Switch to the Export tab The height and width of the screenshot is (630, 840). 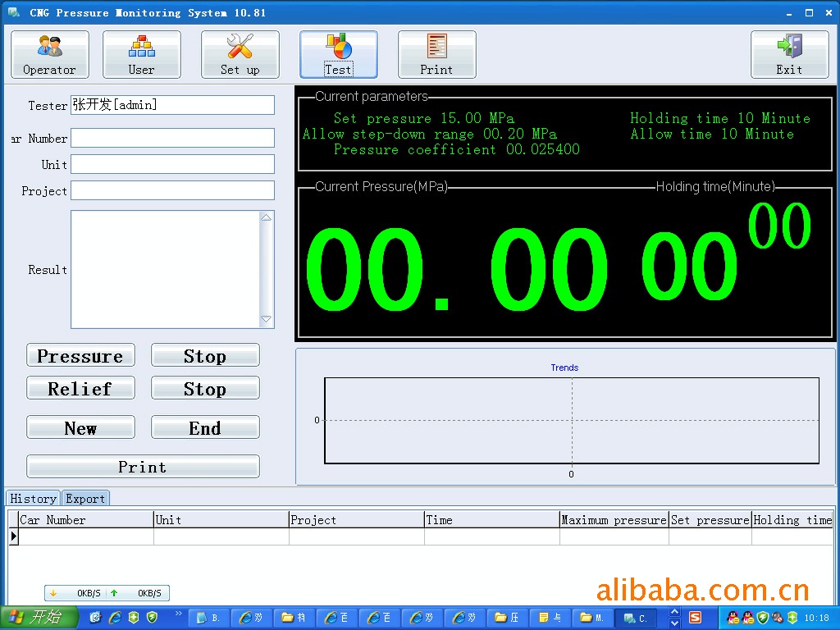[85, 499]
